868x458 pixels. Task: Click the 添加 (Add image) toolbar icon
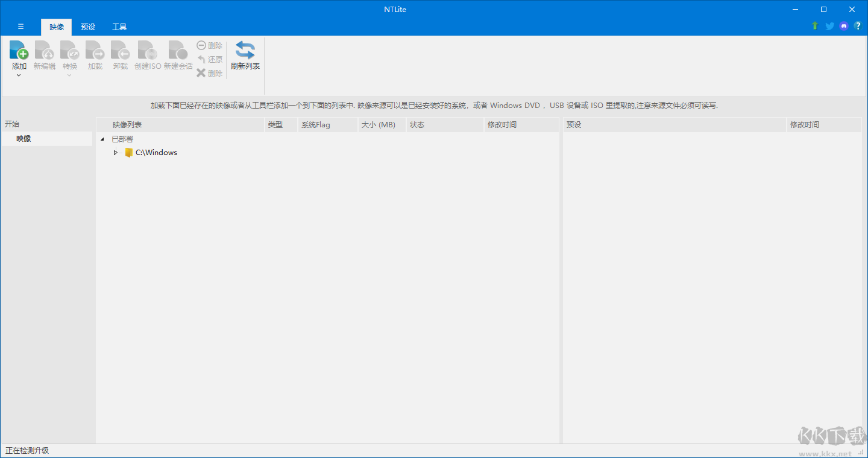coord(19,51)
